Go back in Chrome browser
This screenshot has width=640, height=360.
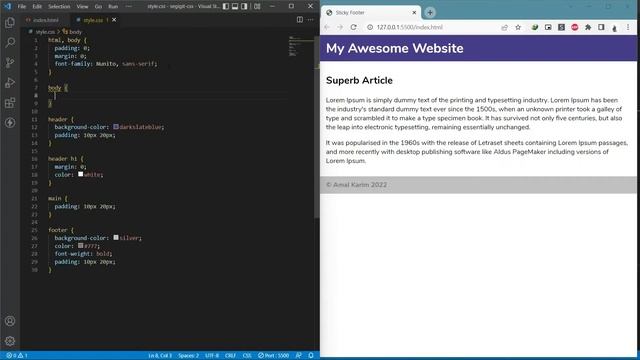327,27
